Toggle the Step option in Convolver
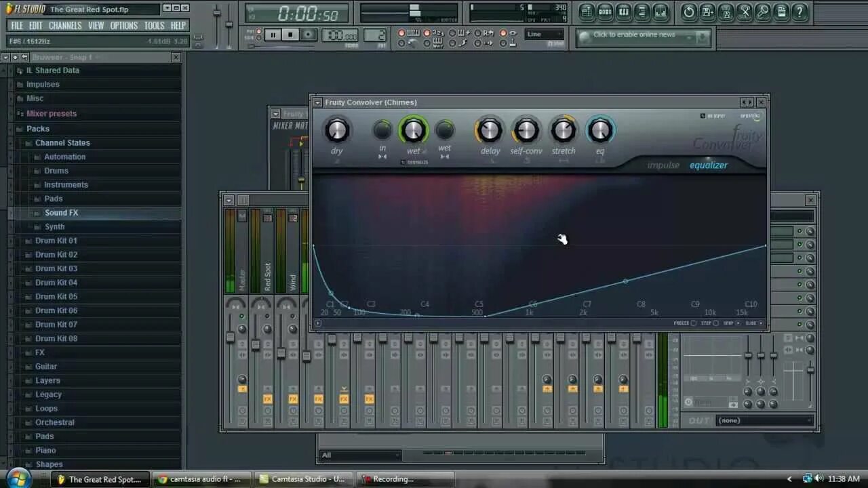Viewport: 868px width, 488px height. [715, 323]
